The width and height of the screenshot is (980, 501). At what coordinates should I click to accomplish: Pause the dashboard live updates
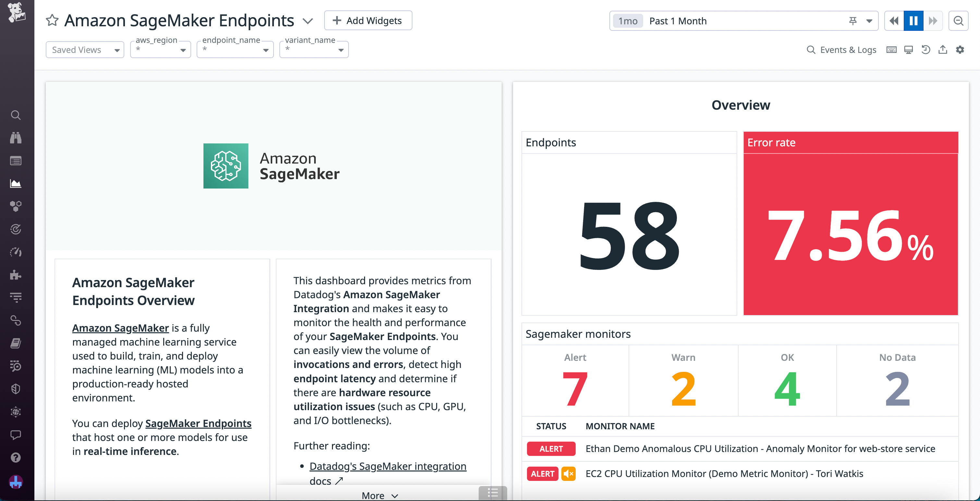point(913,20)
